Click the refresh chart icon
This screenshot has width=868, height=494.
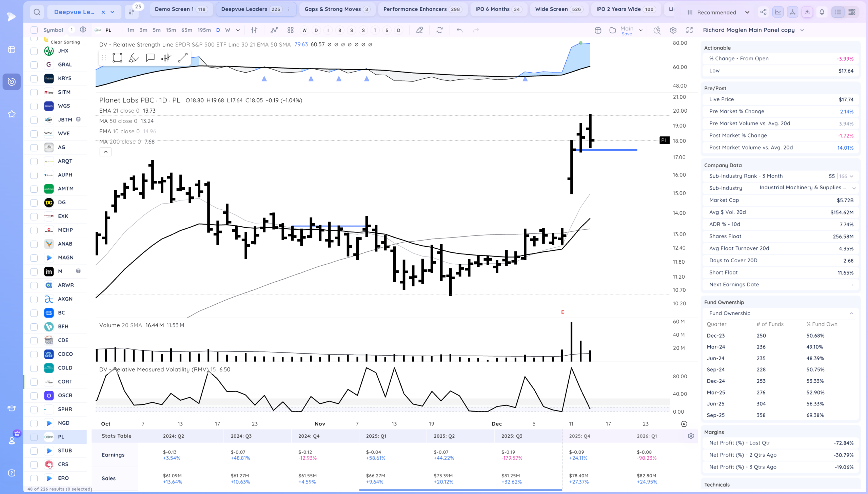click(439, 30)
